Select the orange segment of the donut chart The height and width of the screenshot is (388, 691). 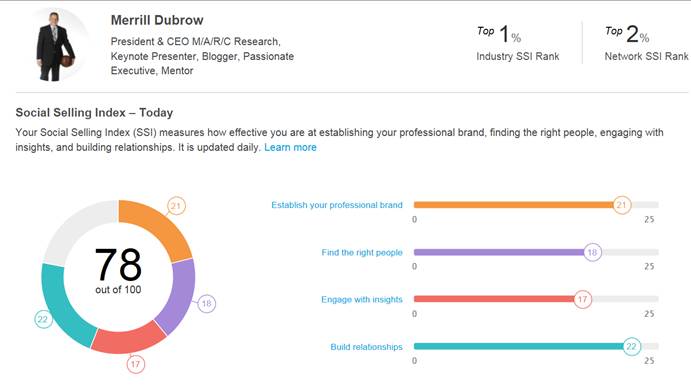[x=159, y=226]
